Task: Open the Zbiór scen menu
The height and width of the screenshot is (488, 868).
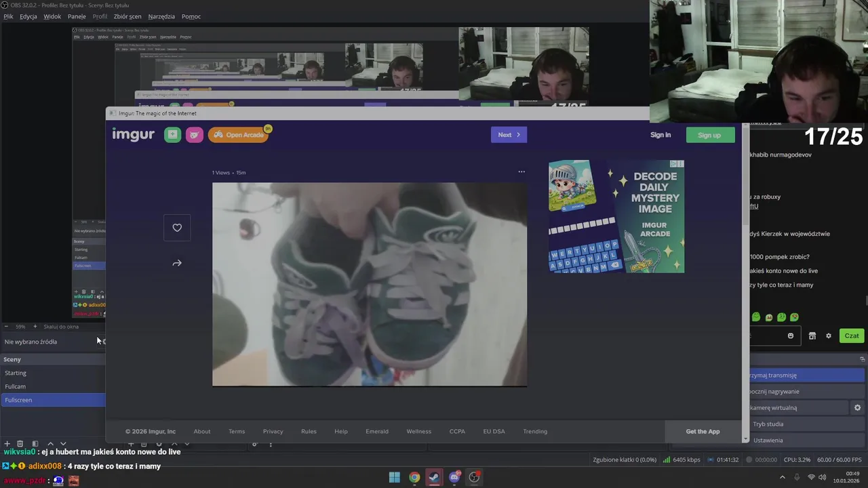Action: pos(127,16)
